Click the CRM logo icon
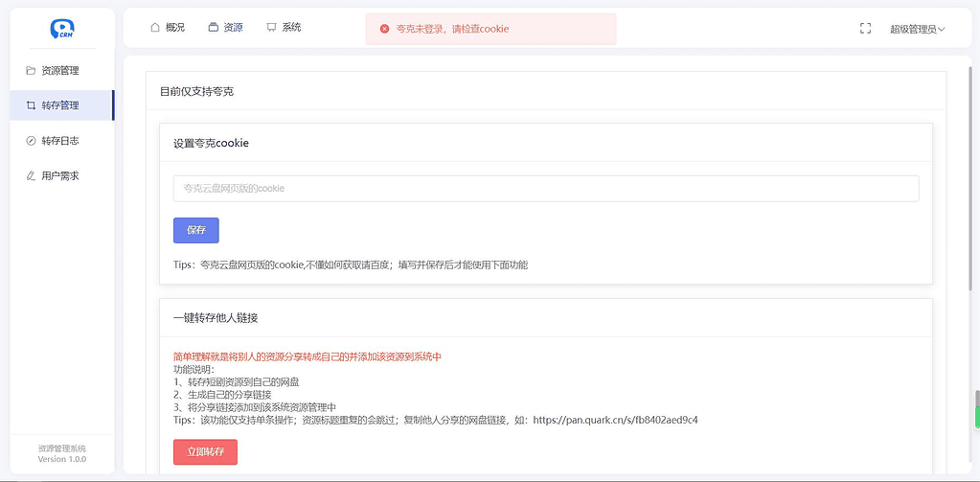This screenshot has height=482, width=980. click(x=62, y=28)
